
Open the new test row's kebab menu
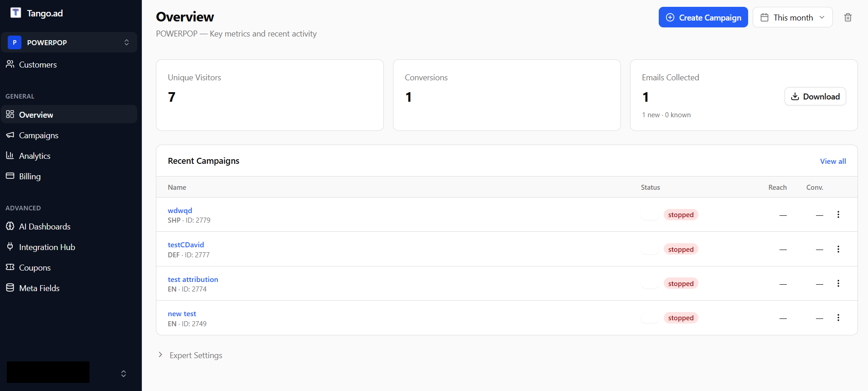click(x=838, y=318)
